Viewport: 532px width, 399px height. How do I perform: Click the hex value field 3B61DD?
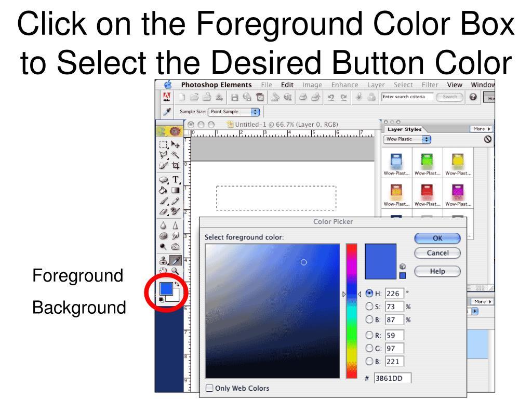click(393, 378)
